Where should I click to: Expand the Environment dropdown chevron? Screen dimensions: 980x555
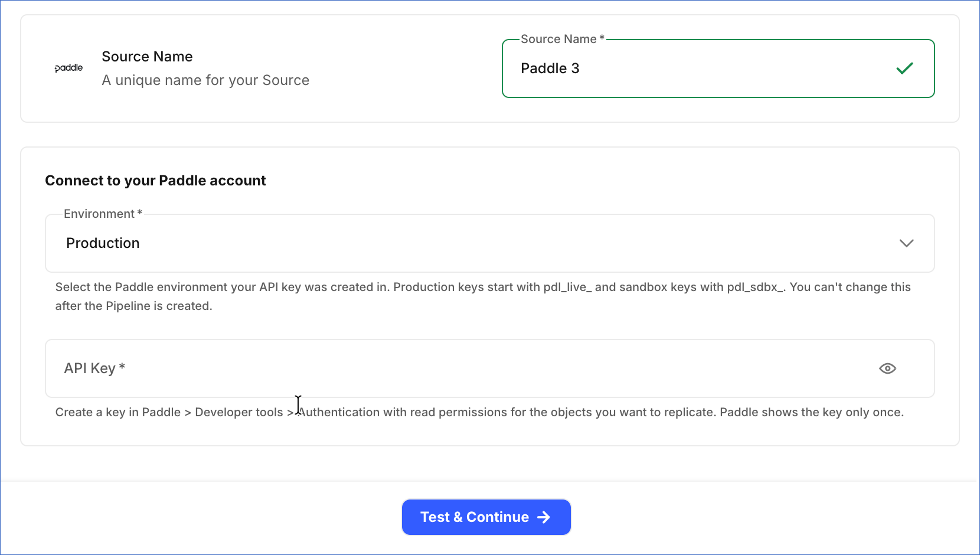(x=906, y=243)
